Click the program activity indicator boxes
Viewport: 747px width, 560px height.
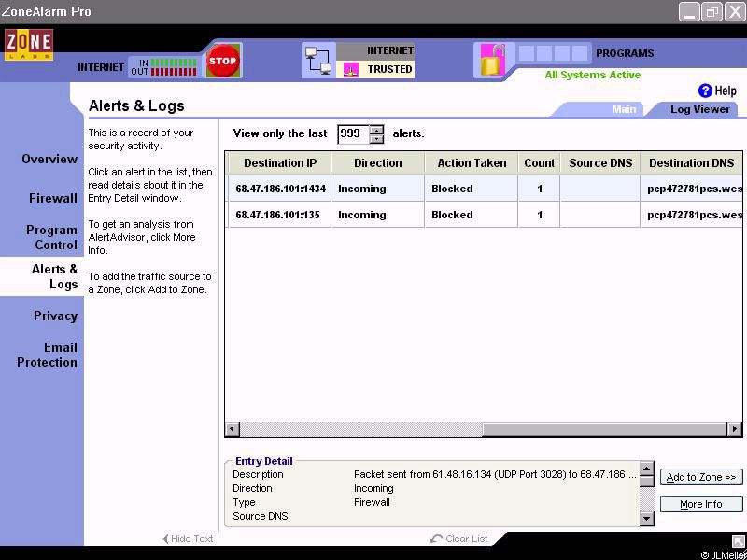(553, 53)
